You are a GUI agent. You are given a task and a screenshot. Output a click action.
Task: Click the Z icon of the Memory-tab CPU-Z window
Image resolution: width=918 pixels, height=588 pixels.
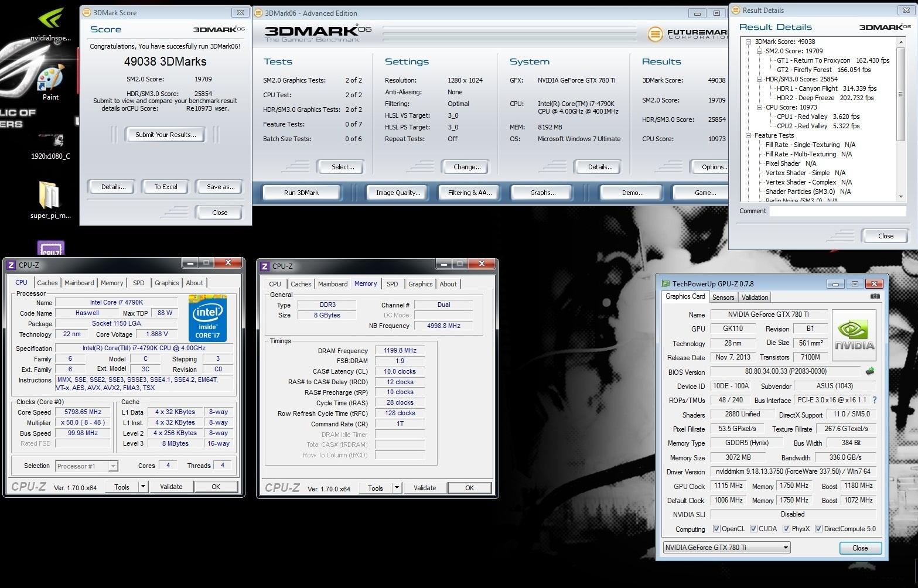point(264,266)
